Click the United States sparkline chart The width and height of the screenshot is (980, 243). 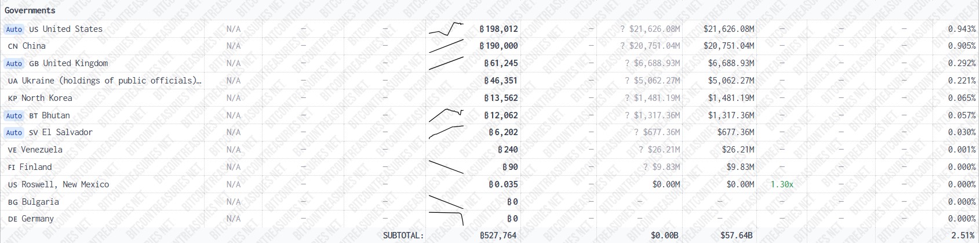tap(446, 28)
